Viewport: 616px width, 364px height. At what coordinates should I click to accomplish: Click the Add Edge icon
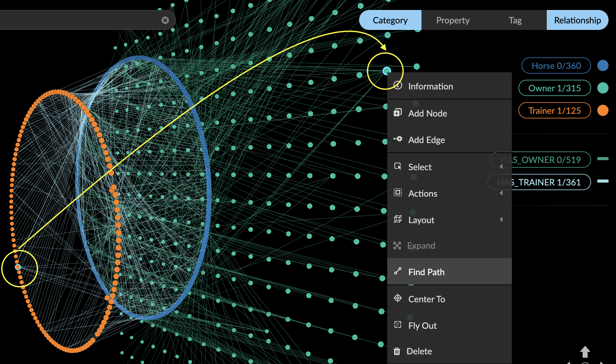[398, 139]
